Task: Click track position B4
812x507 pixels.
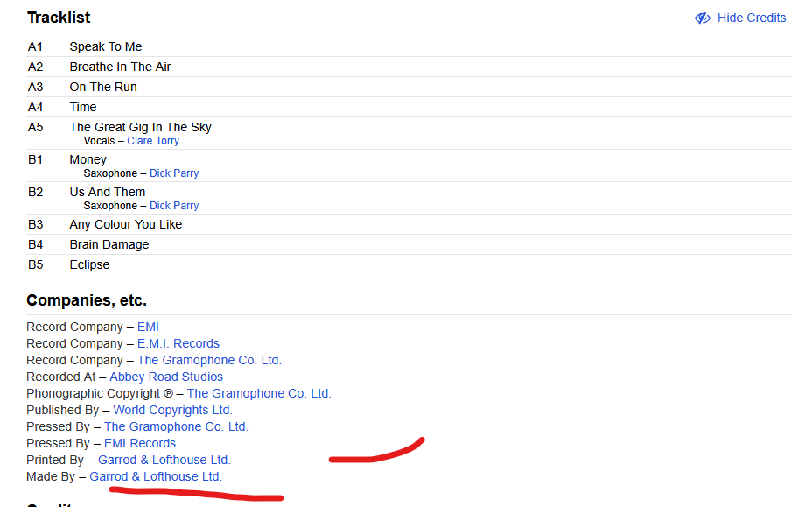Action: coord(35,244)
